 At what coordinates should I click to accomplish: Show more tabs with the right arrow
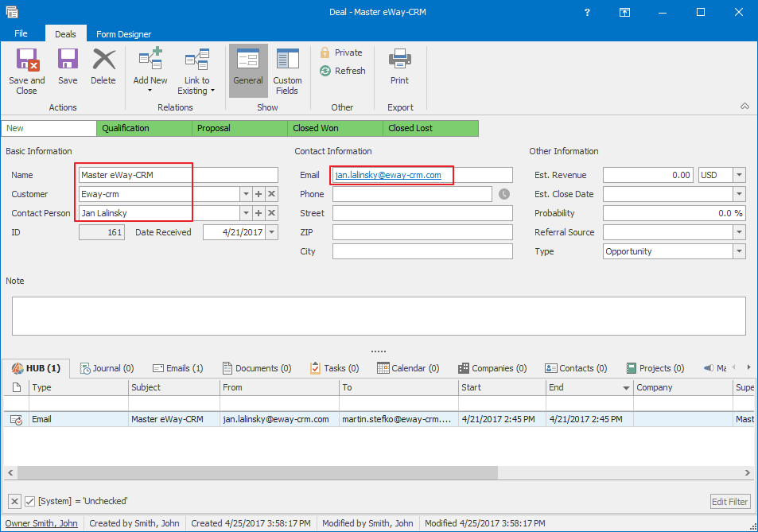pyautogui.click(x=748, y=367)
